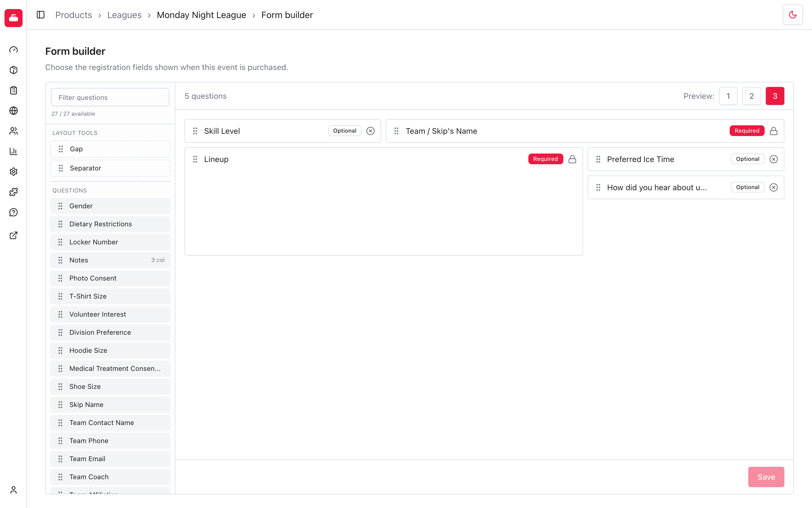Select the Separator layout tool
Viewport: 812px width, 508px height.
pos(110,168)
